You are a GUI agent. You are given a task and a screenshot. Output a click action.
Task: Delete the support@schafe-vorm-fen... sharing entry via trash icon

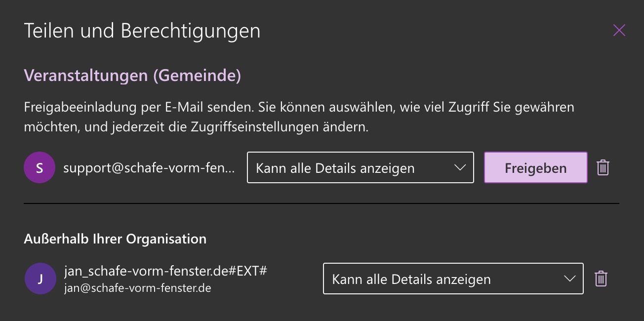click(603, 167)
